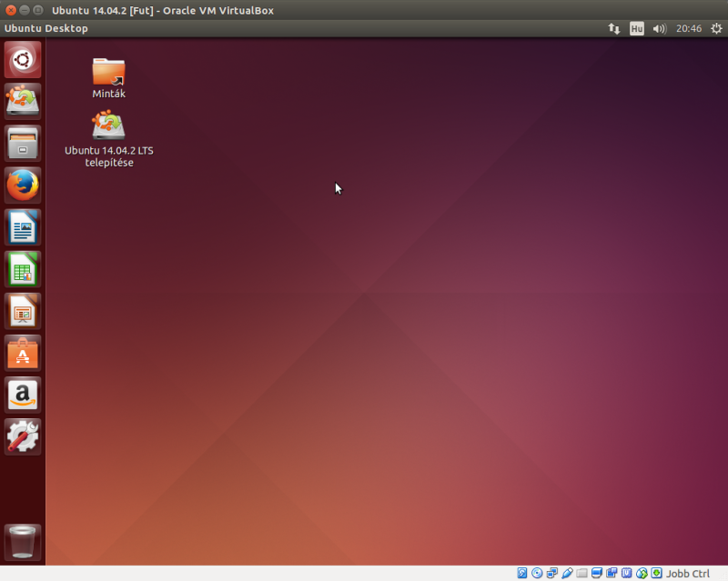Viewport: 728px width, 581px height.
Task: Click VirtualBox hard disk activity icon
Action: [x=521, y=573]
